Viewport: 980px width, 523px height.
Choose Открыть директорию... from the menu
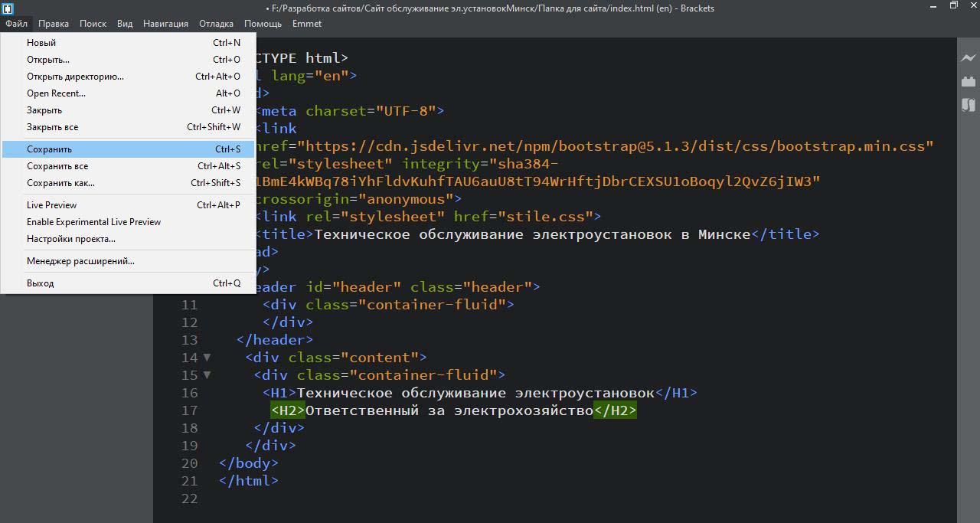coord(75,77)
